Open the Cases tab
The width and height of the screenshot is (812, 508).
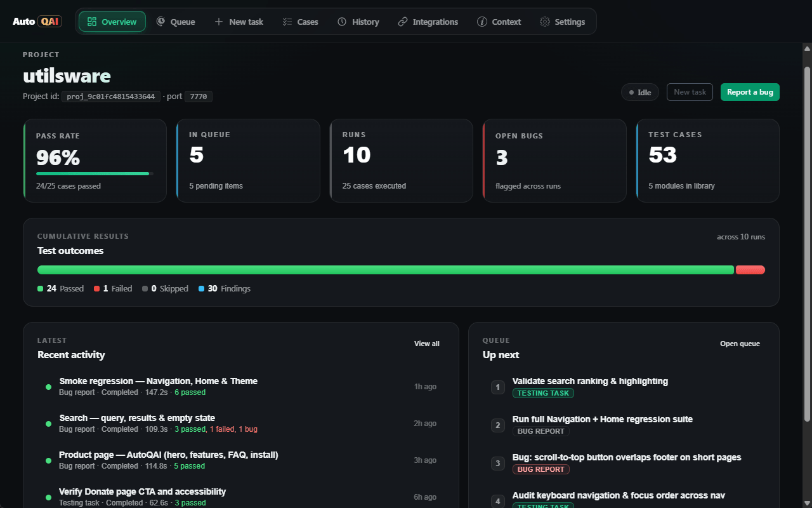click(x=301, y=22)
